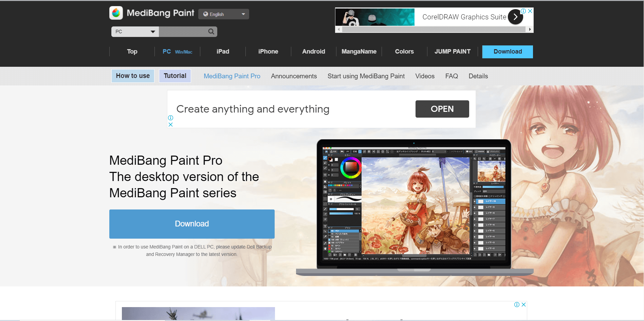Click the CorelDRAW ad left scroll arrow
This screenshot has width=644, height=321.
(x=338, y=29)
